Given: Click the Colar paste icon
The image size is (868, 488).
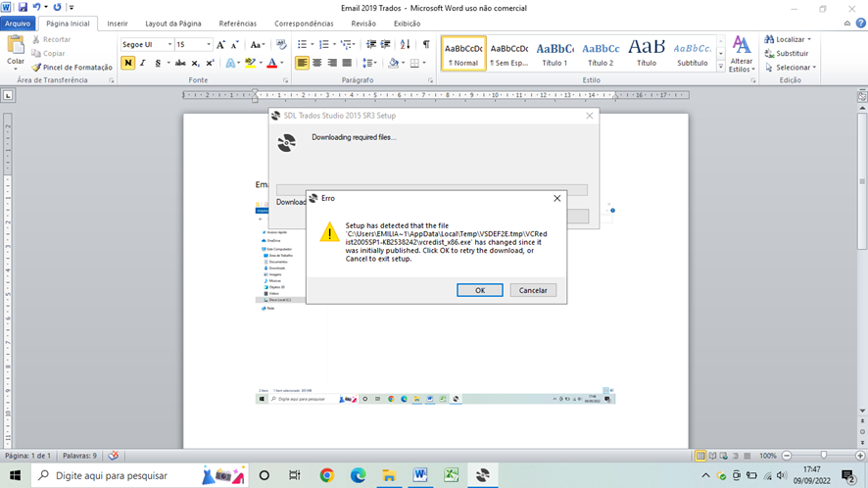Looking at the screenshot, I should tap(16, 46).
